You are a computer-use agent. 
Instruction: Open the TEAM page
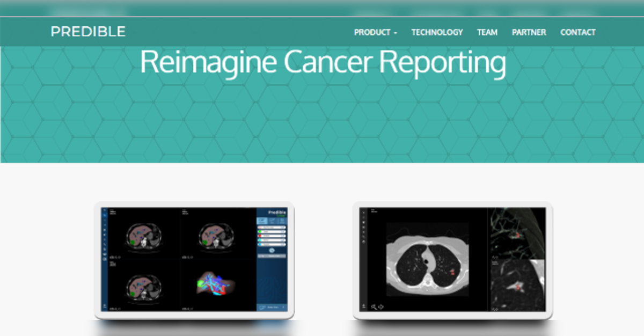pyautogui.click(x=487, y=32)
